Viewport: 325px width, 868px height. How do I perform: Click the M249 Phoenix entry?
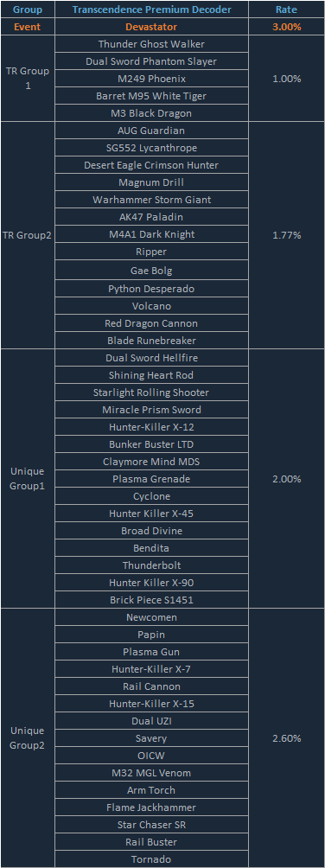coord(151,79)
